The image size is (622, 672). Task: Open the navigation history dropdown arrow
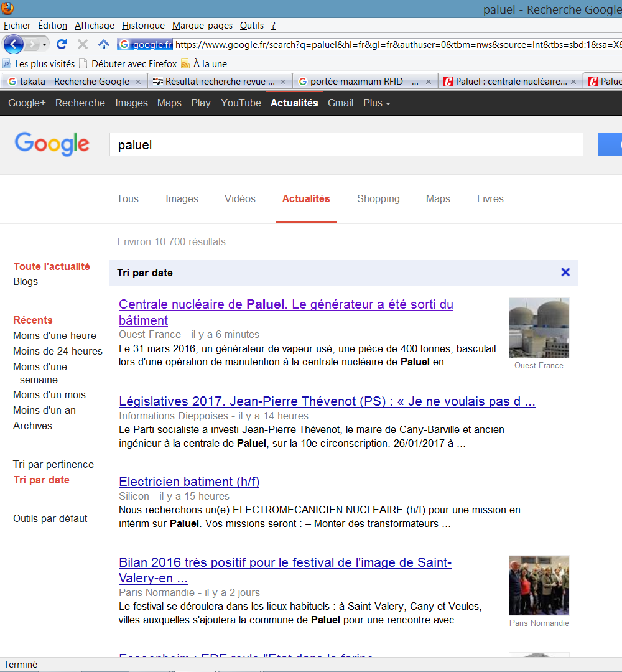44,45
